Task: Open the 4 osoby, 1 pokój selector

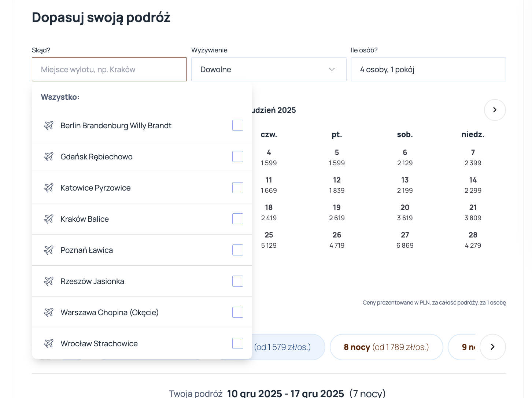Action: click(428, 69)
